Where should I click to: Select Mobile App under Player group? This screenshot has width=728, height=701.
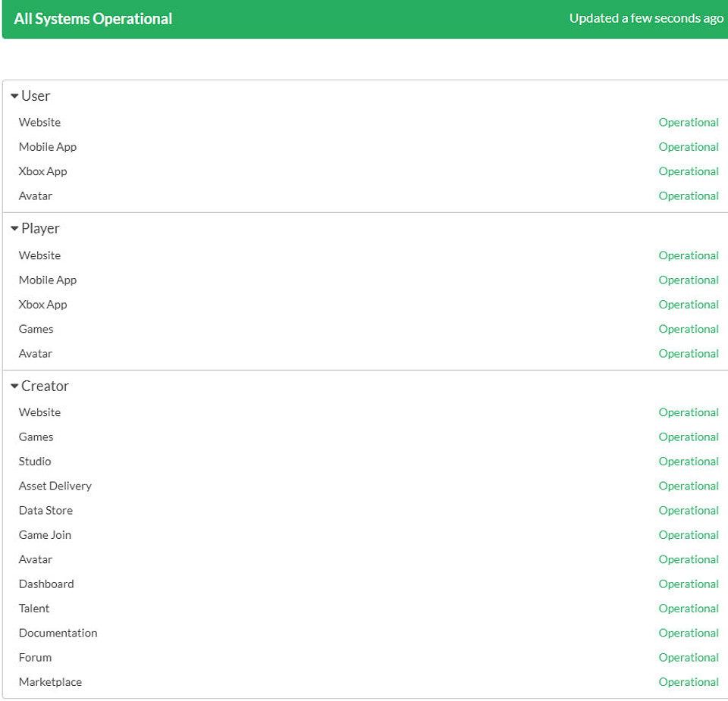point(48,280)
